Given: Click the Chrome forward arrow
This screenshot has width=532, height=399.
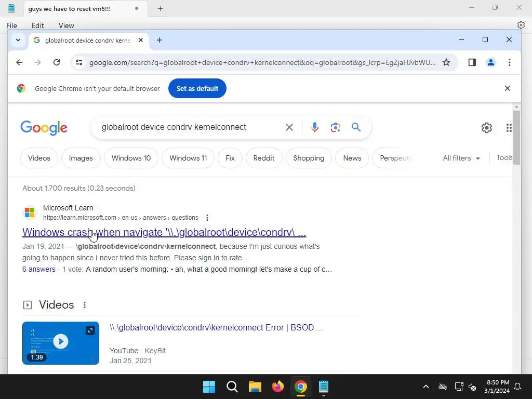Looking at the screenshot, I should pyautogui.click(x=37, y=62).
